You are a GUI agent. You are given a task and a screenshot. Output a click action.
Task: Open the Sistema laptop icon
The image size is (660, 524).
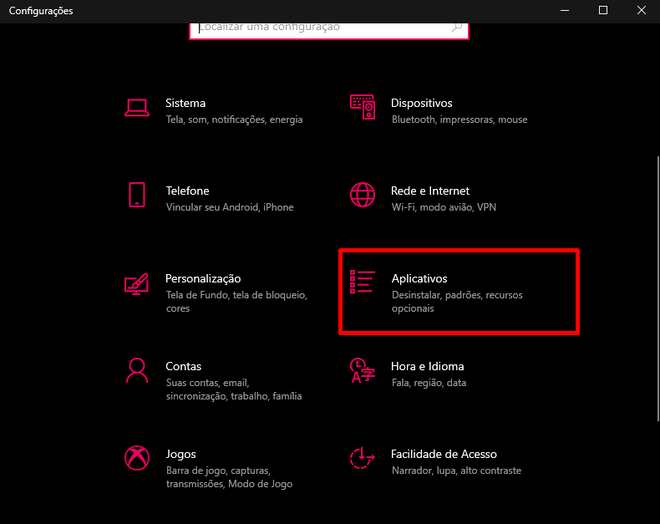[x=137, y=108]
